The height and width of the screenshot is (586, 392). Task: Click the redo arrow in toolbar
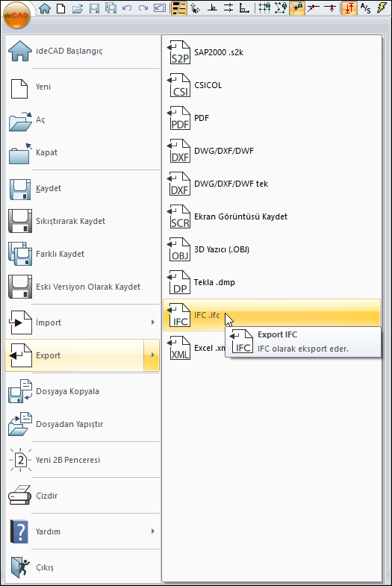[143, 8]
